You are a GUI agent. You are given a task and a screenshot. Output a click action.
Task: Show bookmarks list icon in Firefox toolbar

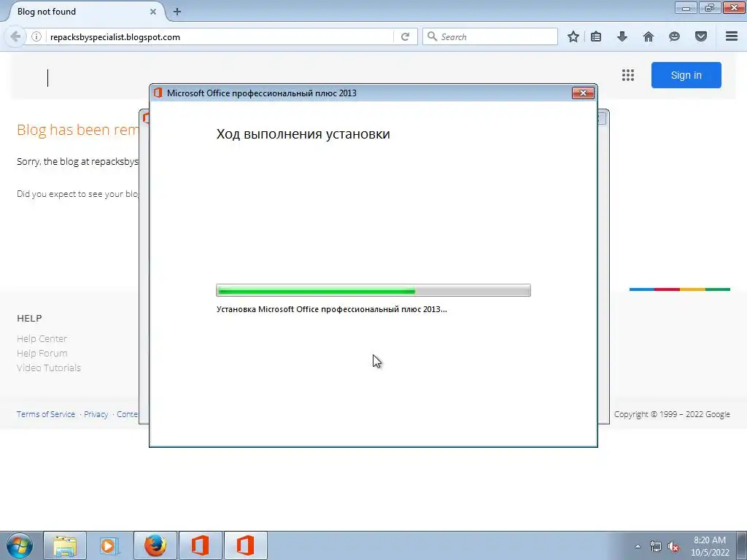coord(596,36)
